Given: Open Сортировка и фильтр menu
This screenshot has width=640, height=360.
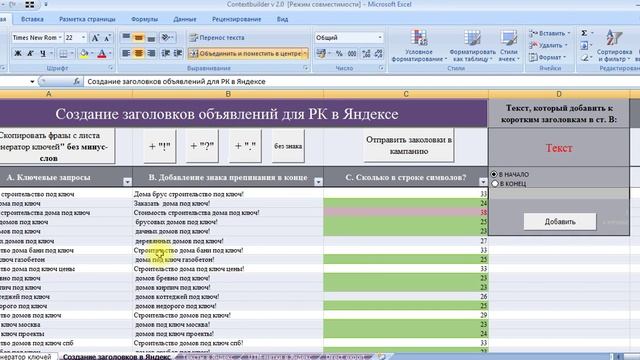Looking at the screenshot, I should coord(614,46).
